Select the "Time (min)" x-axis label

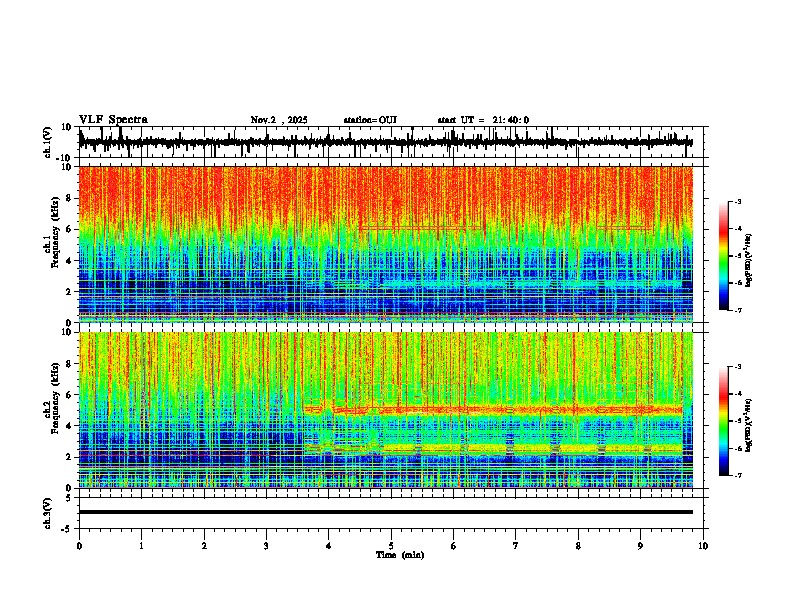coord(400,555)
